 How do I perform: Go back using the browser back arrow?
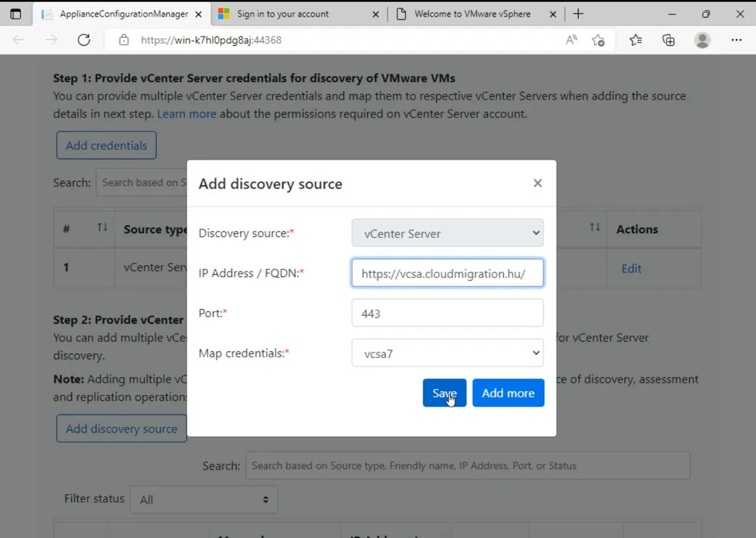click(18, 40)
